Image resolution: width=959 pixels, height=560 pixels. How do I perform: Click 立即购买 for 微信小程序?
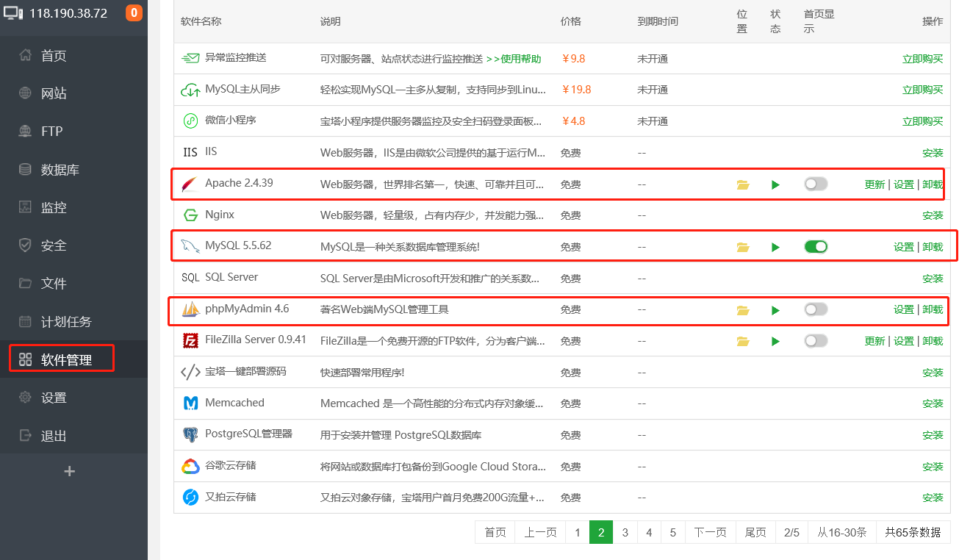click(922, 121)
